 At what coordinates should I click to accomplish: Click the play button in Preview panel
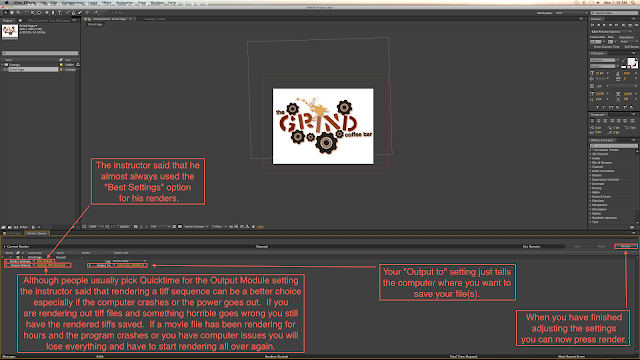604,25
